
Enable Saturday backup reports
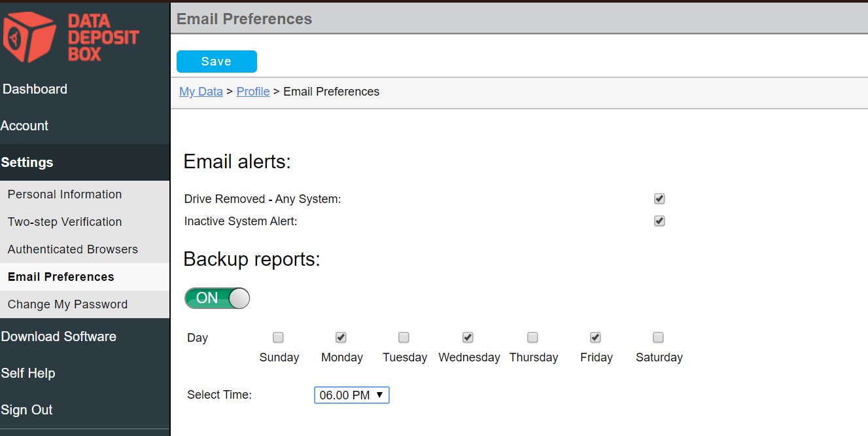[658, 337]
